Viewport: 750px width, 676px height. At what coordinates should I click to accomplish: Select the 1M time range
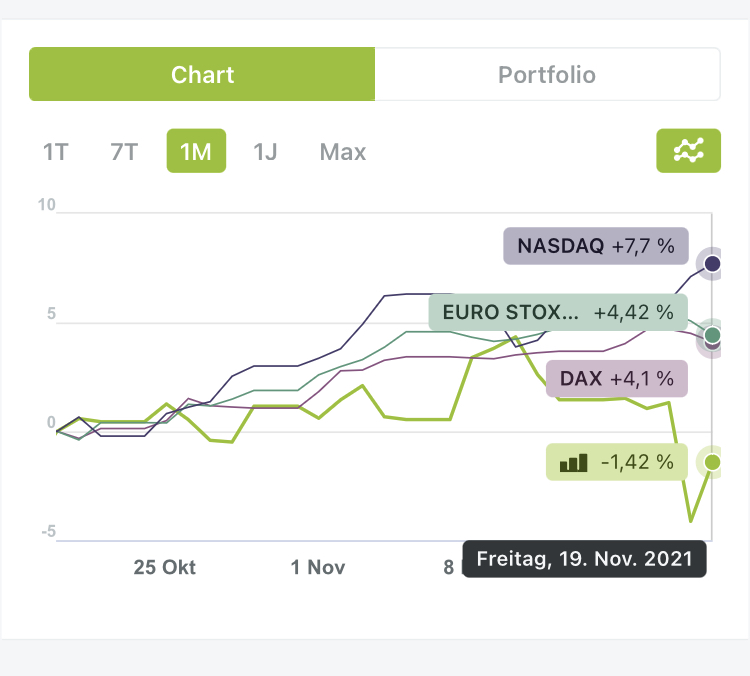(x=196, y=152)
